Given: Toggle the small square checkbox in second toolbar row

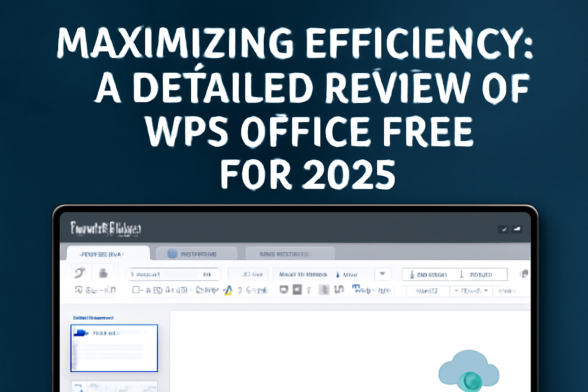Looking at the screenshot, I should click(x=136, y=290).
